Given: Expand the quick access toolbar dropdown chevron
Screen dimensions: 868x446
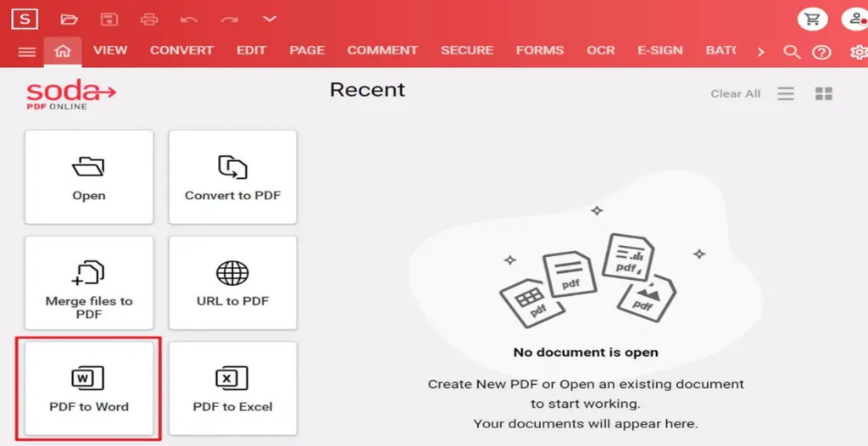Looking at the screenshot, I should click(269, 20).
